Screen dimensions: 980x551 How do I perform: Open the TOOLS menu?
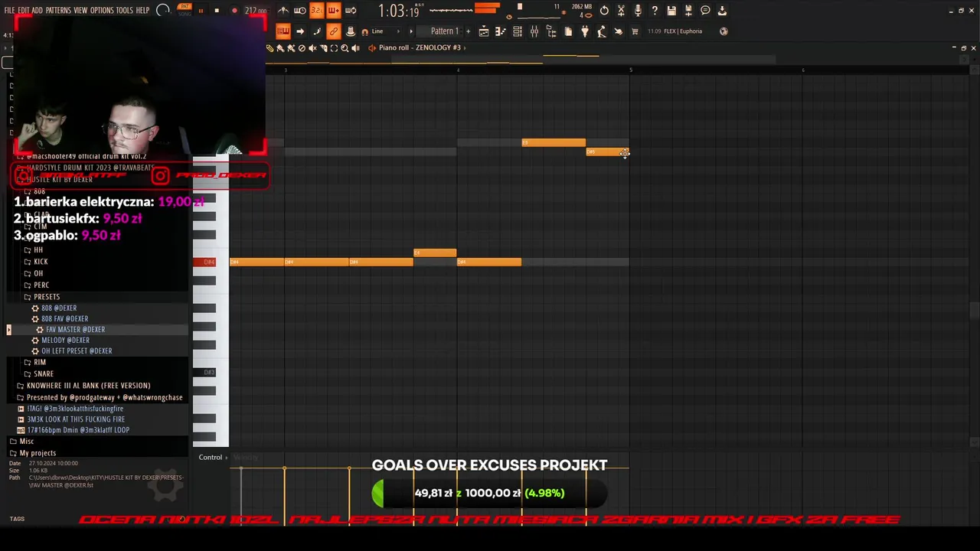[x=125, y=11]
